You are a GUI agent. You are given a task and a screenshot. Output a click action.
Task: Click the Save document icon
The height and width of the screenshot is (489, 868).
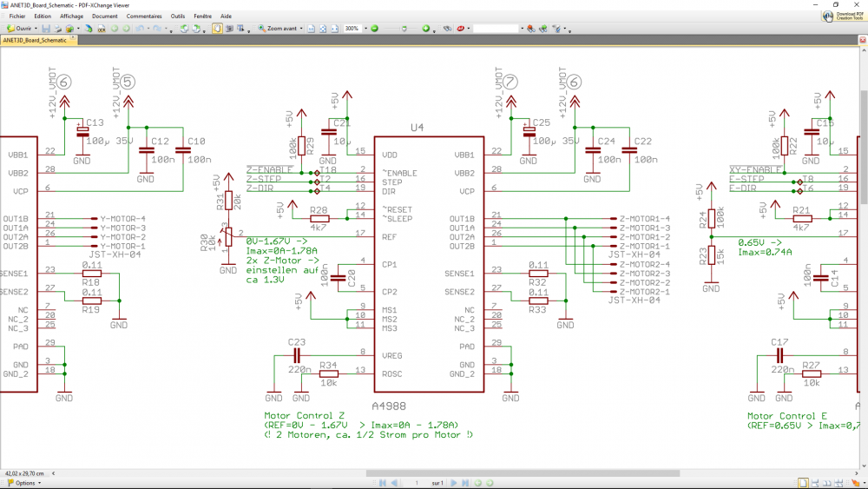[x=46, y=29]
